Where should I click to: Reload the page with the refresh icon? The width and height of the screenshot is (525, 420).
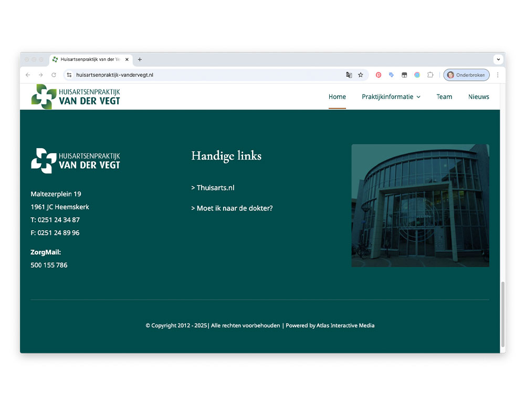tap(54, 75)
